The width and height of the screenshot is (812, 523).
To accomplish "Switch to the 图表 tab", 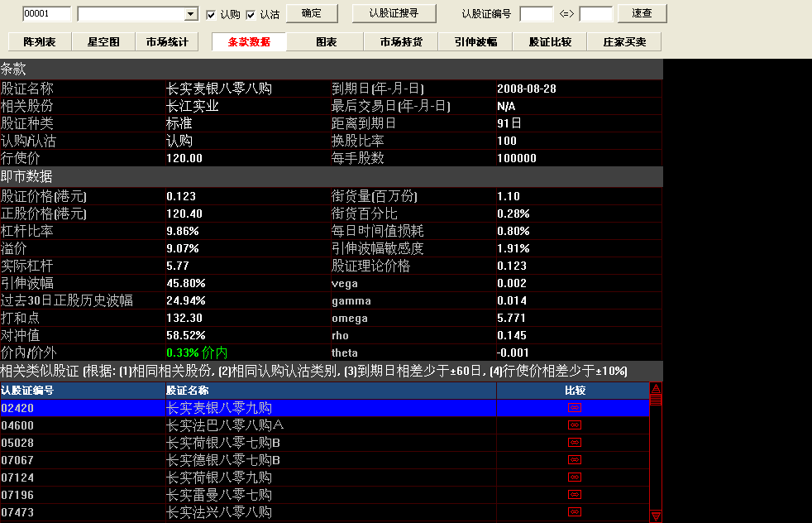I will (x=327, y=42).
